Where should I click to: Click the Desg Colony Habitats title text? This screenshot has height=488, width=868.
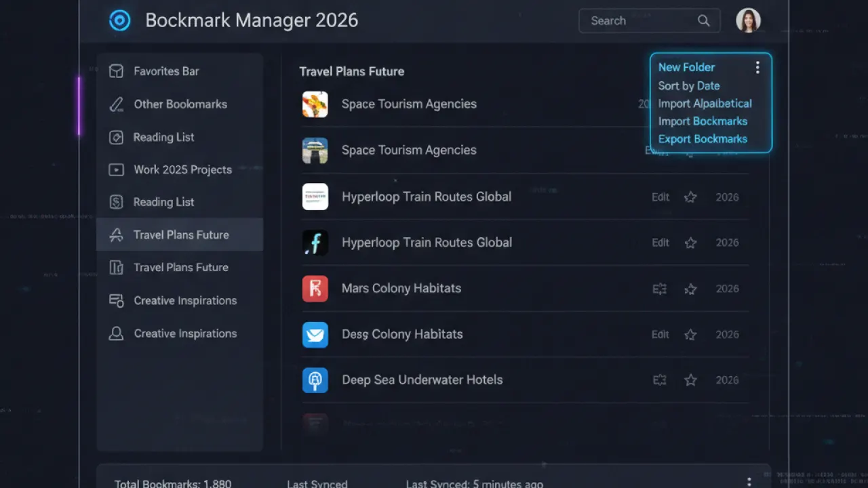[x=402, y=335]
